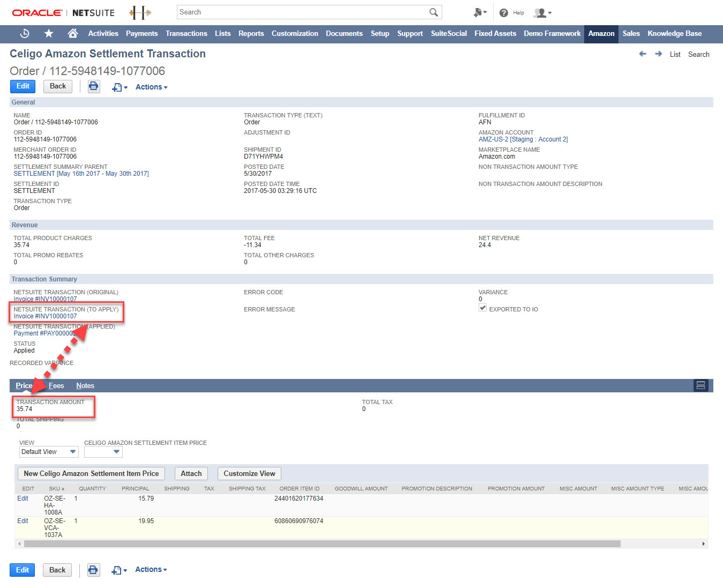The height and width of the screenshot is (588, 723).
Task: Switch to the Notes subtab
Action: (85, 385)
